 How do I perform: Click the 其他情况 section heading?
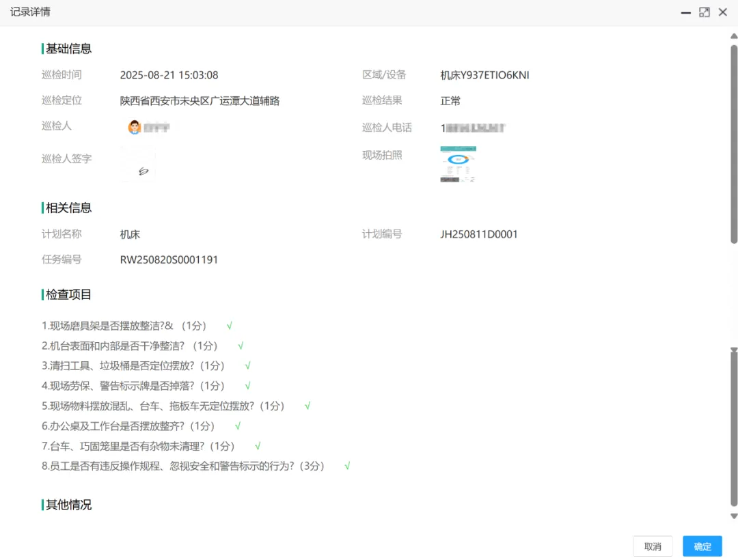tap(68, 505)
